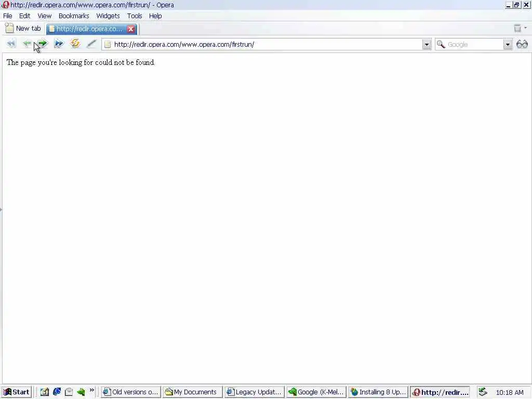Open the Edit menu
The width and height of the screenshot is (532, 399).
click(24, 16)
